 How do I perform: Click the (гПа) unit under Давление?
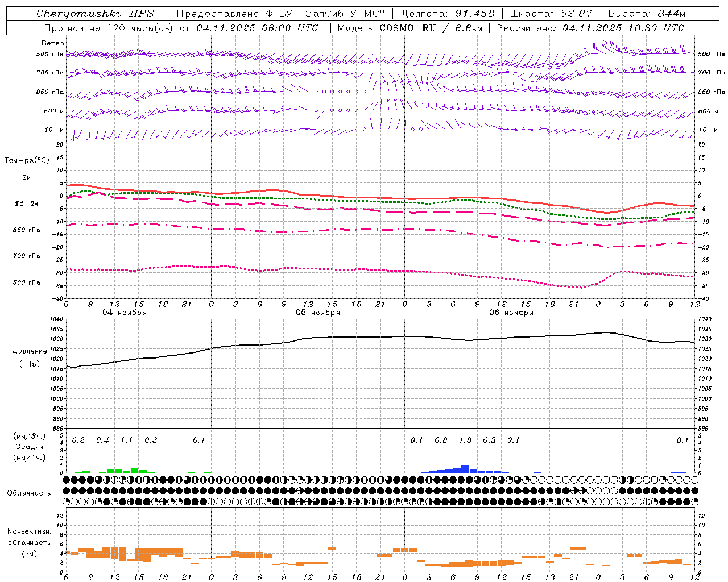(30, 364)
